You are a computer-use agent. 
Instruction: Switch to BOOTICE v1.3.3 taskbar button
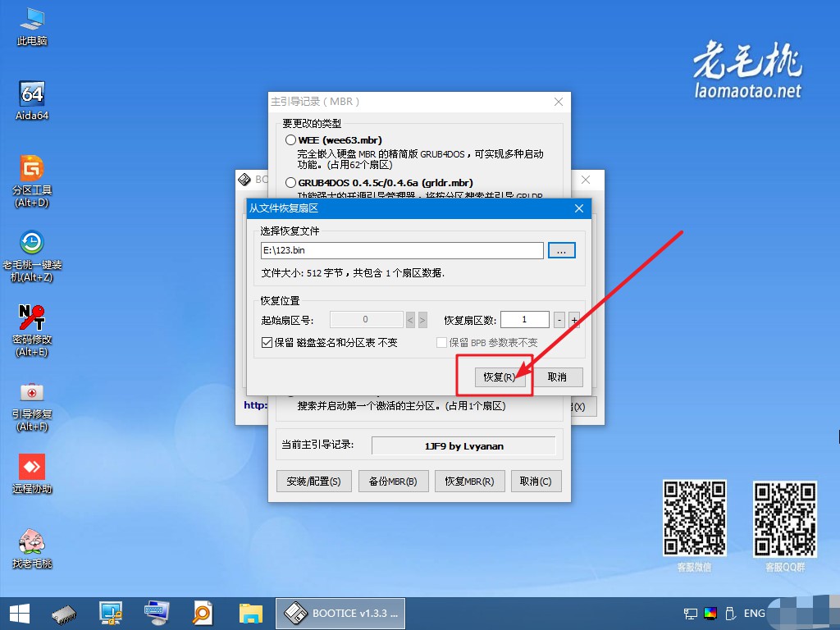click(x=340, y=614)
